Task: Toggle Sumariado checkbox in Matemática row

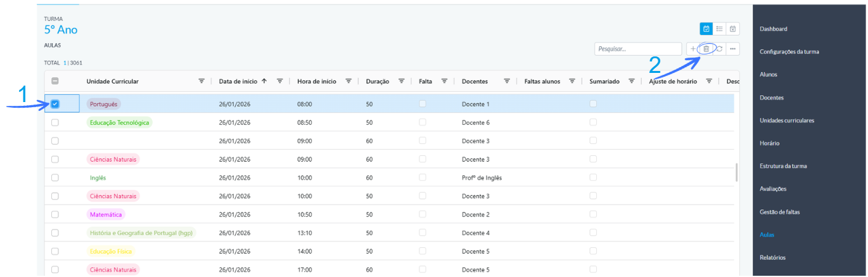Action: click(x=593, y=214)
